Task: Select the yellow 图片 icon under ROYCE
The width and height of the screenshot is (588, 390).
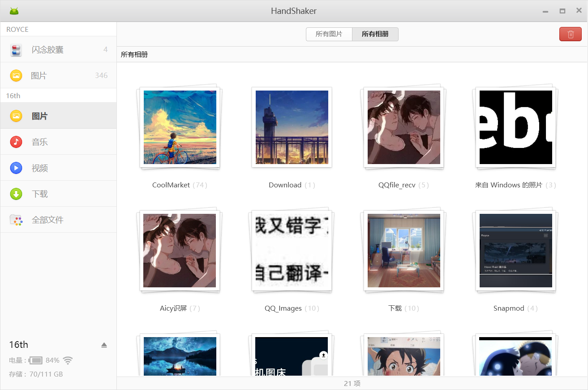Action: (x=16, y=76)
